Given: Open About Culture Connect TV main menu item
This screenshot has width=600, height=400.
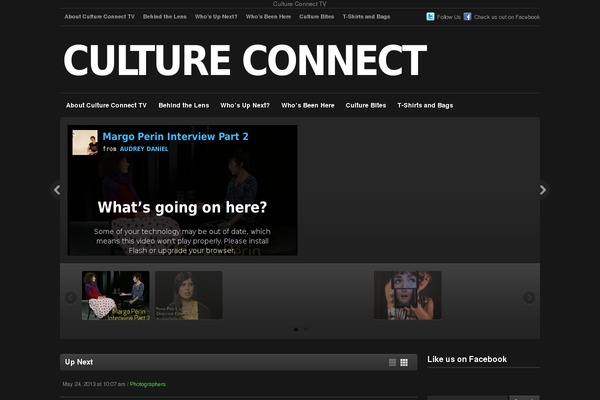Looking at the screenshot, I should pos(106,105).
